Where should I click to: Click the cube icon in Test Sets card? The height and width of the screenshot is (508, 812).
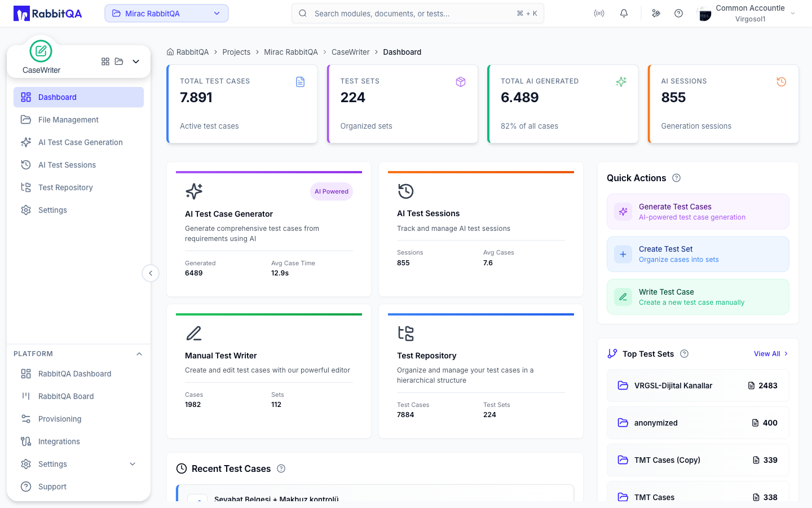pyautogui.click(x=461, y=82)
